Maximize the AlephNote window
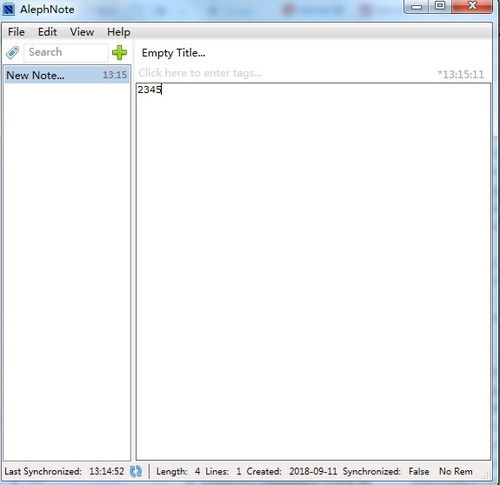Viewport: 500px width, 485px height. (440, 6)
